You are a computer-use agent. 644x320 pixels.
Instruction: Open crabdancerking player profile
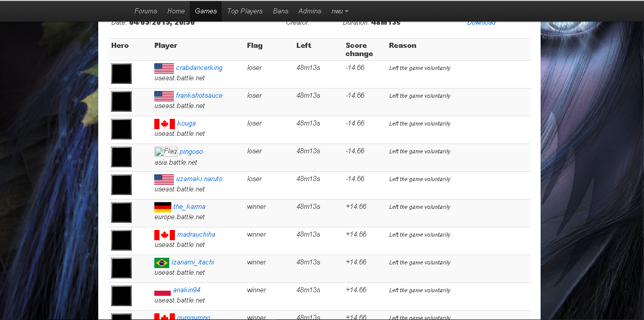(x=199, y=68)
